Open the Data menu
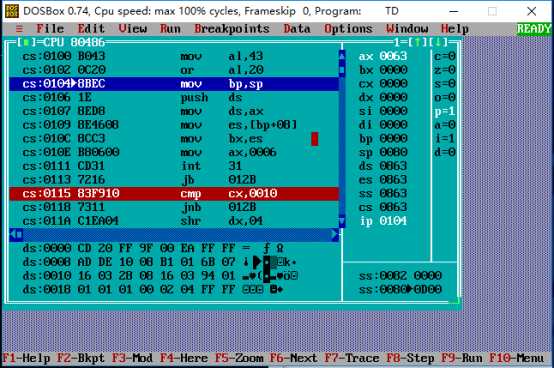The width and height of the screenshot is (554, 368). tap(297, 29)
